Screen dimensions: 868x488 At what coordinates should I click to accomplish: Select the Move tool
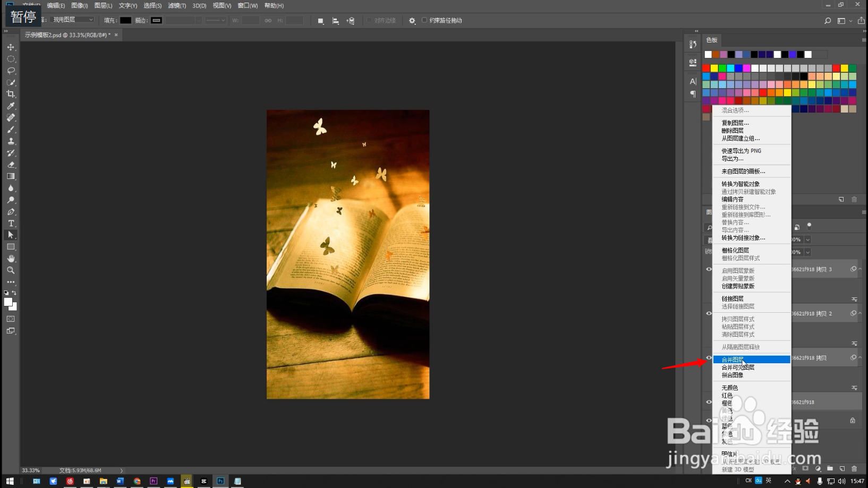click(x=11, y=47)
